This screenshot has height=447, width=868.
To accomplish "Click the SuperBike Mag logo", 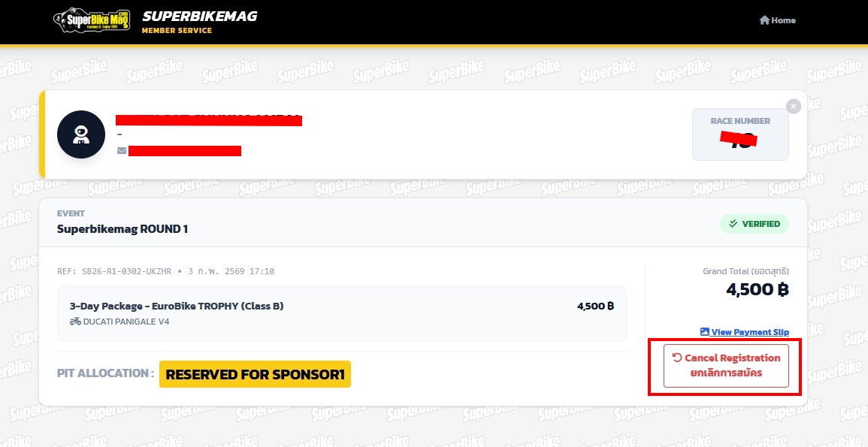I will (x=92, y=20).
